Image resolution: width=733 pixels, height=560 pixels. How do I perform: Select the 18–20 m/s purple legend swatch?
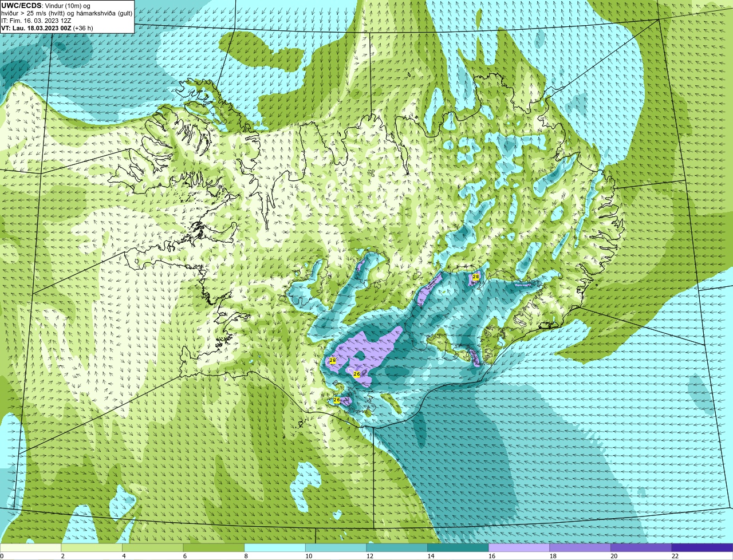pos(580,547)
